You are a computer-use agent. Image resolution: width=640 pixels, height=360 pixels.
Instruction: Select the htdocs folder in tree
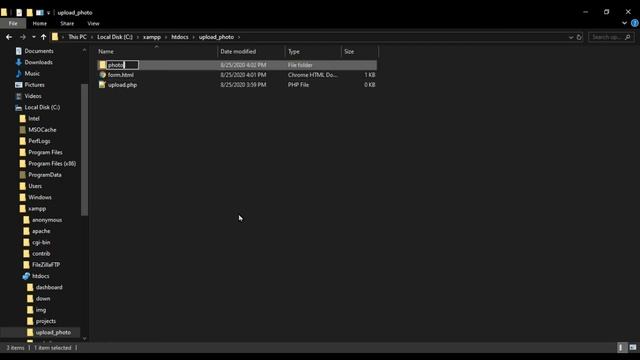[40, 276]
